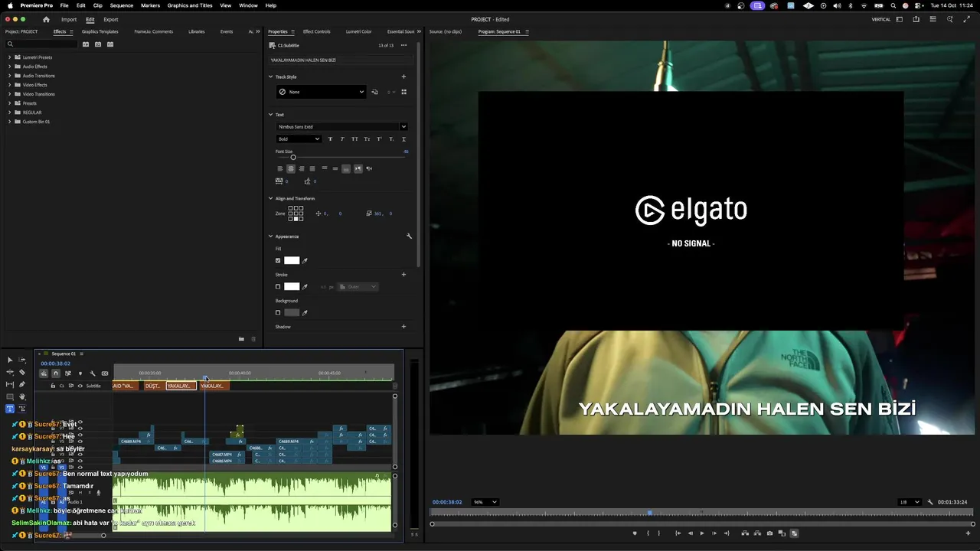Image resolution: width=980 pixels, height=551 pixels.
Task: Toggle Comparison View in Program monitor
Action: [782, 533]
